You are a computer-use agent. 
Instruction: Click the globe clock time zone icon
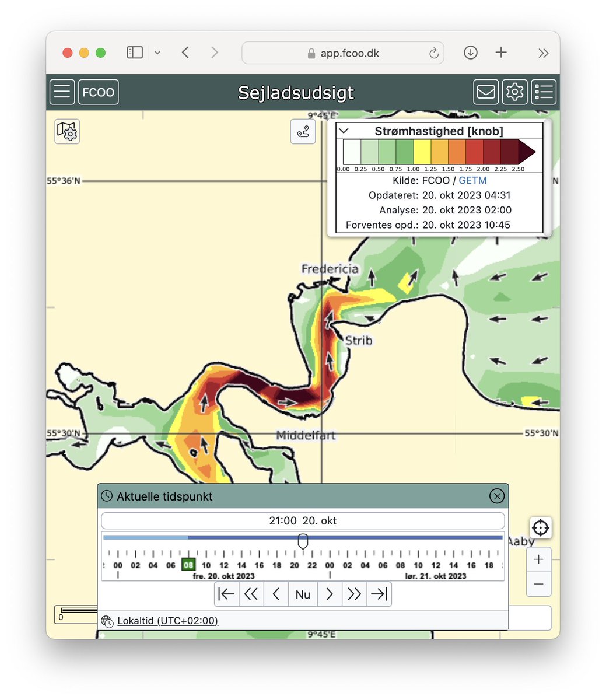tap(107, 621)
